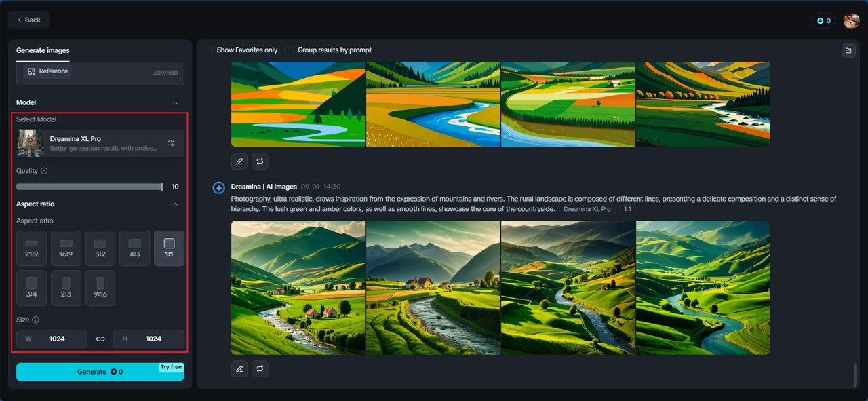
Task: Open the credits counter showing 0
Action: pyautogui.click(x=824, y=21)
